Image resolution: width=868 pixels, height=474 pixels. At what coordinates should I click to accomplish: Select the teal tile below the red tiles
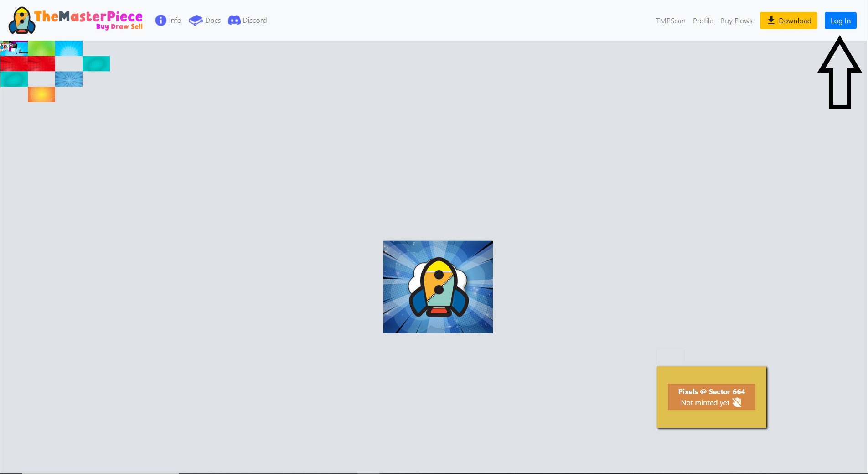pyautogui.click(x=14, y=79)
